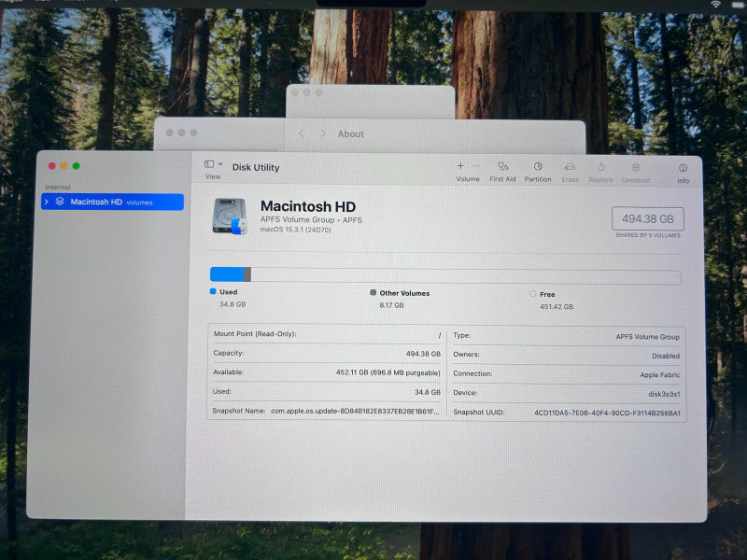Click the Used 34.8 GB table row value
This screenshot has height=560, width=747.
(x=428, y=392)
